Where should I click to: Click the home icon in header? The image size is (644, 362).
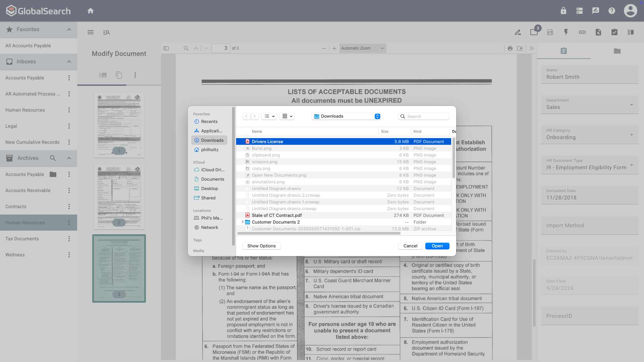coord(90,11)
